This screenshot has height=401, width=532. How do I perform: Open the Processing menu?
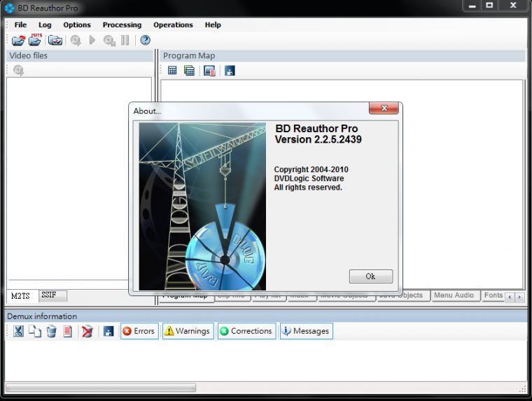(122, 24)
